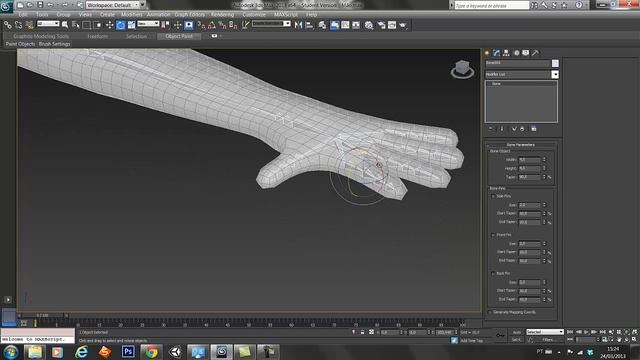Open the Create command panel tab
This screenshot has width=640, height=360.
[487, 53]
